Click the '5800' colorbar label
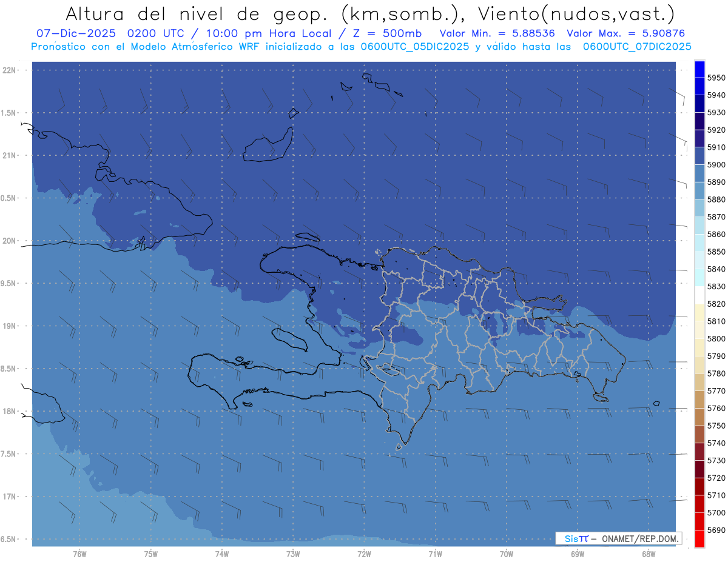728x562 pixels. click(x=716, y=338)
